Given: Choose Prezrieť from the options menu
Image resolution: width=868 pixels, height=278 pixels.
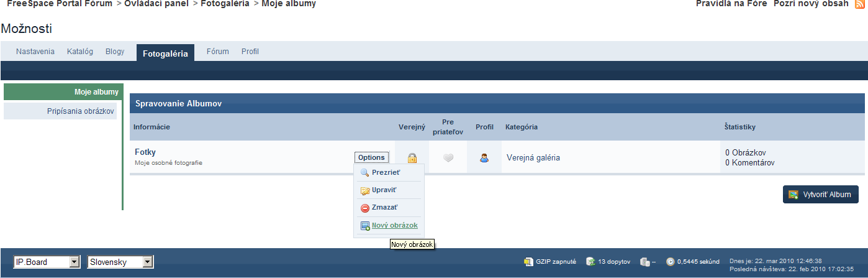Looking at the screenshot, I should (386, 172).
